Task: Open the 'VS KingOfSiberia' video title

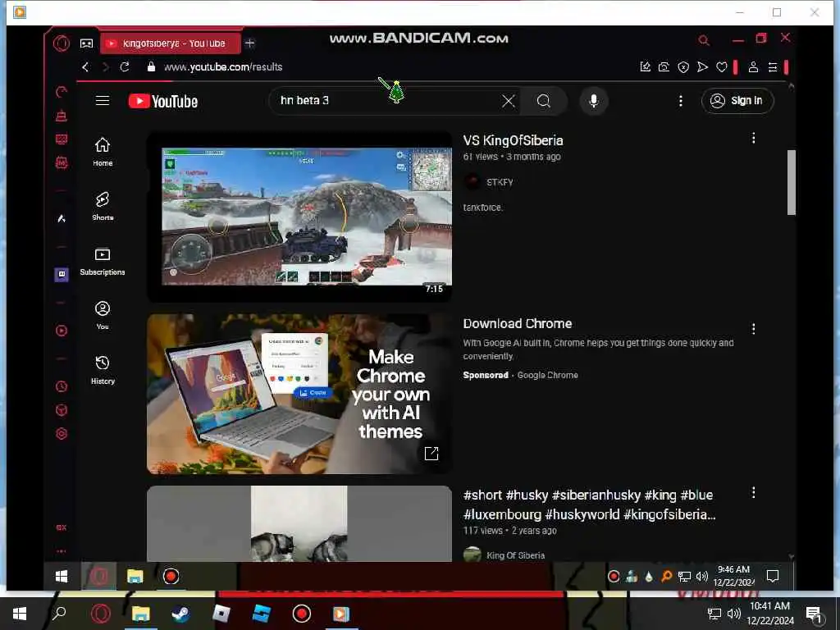Action: click(x=514, y=141)
